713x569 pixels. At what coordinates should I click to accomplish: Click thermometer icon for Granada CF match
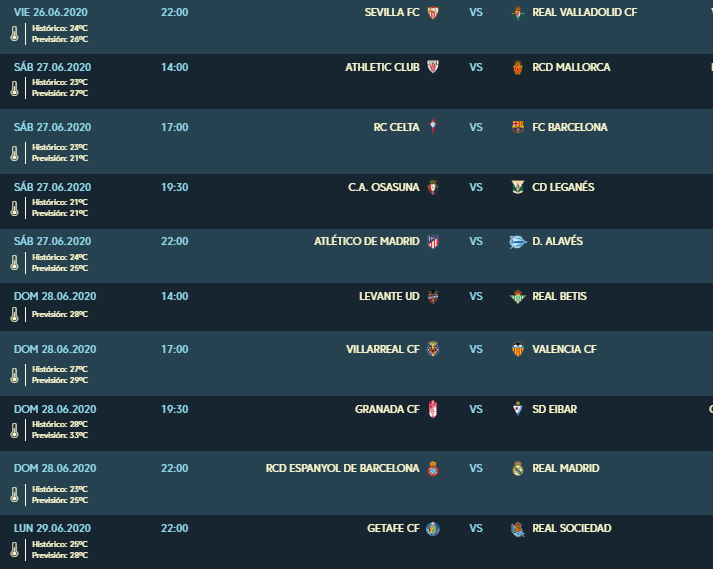(15, 430)
